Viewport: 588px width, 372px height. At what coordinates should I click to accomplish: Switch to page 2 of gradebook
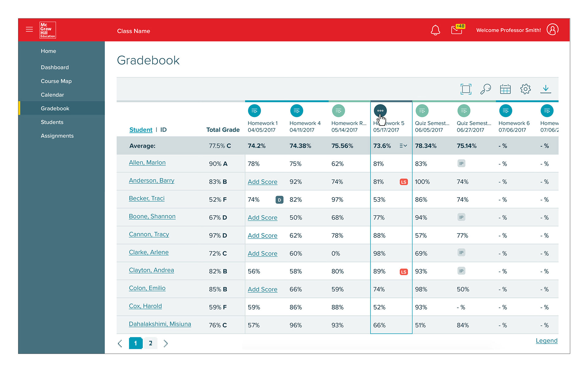150,343
